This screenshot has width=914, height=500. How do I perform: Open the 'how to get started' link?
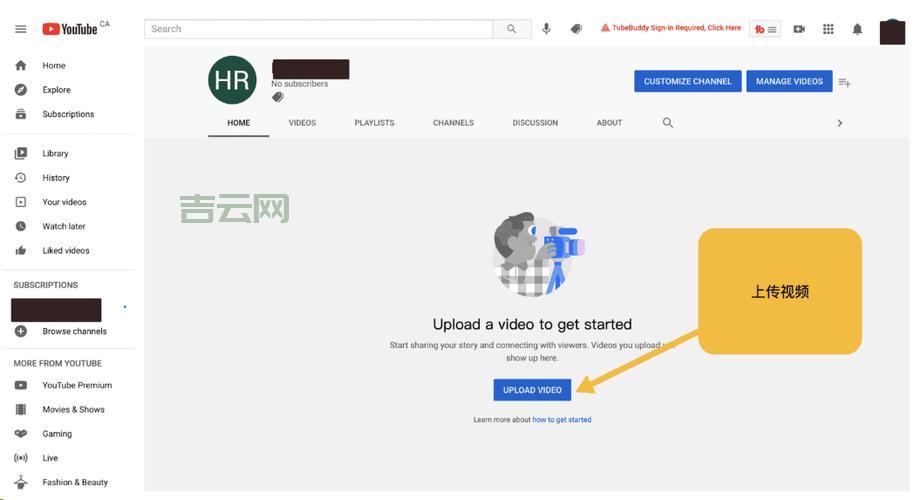(x=561, y=420)
